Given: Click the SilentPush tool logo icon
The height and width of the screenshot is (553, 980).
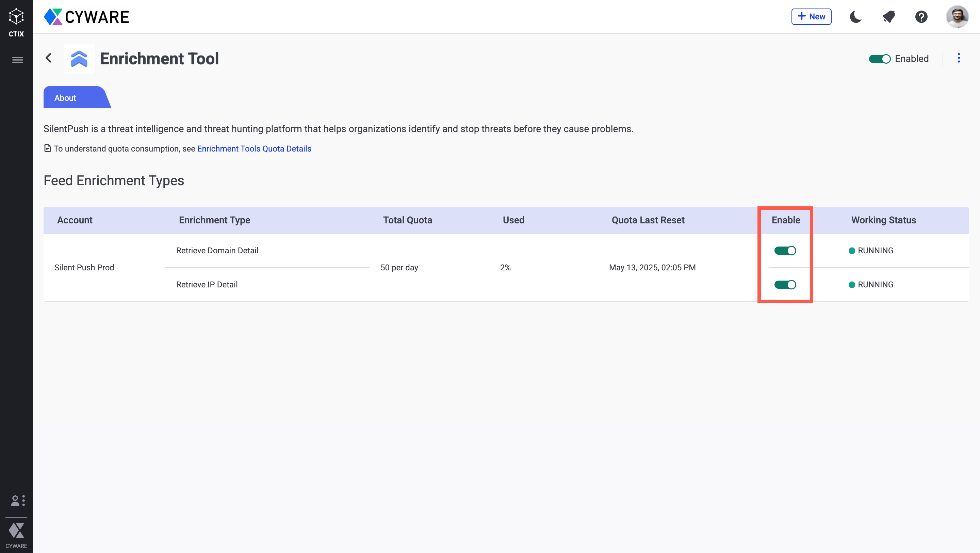Looking at the screenshot, I should [79, 59].
